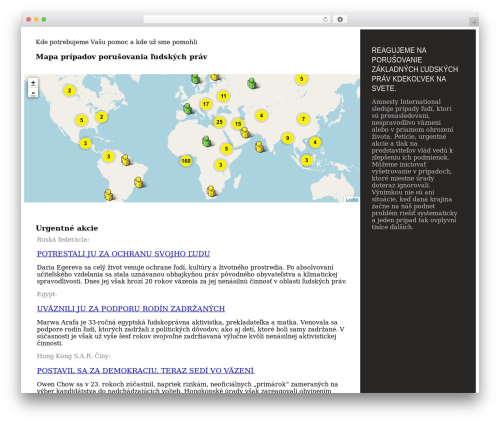This screenshot has height=423, width=500.
Task: Click the 'Egypt:' country label
Action: point(47,294)
